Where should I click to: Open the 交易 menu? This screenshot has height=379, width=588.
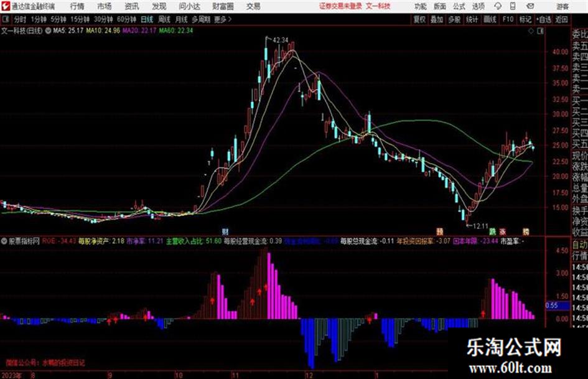253,6
